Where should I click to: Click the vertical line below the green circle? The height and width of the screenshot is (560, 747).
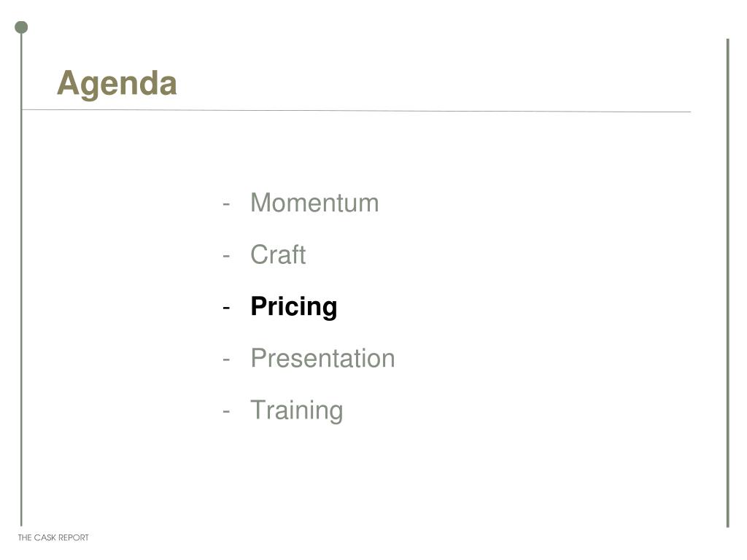coord(21,280)
